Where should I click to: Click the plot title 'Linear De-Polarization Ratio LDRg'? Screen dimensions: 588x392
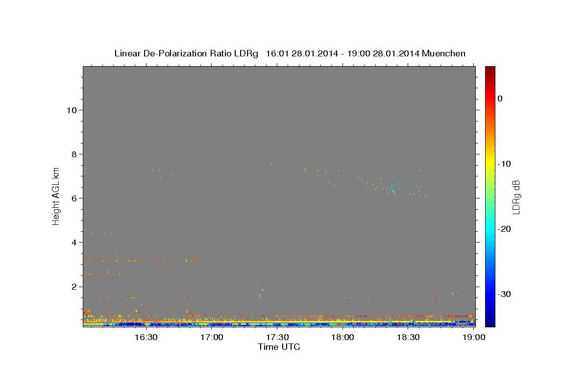point(186,53)
